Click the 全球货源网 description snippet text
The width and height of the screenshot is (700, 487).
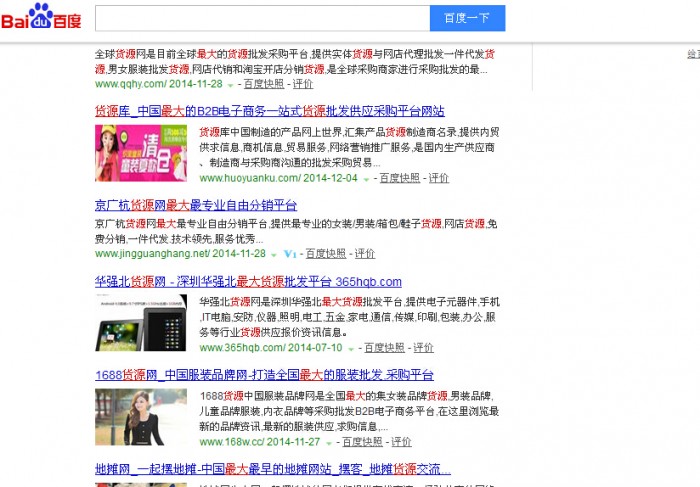point(295,62)
